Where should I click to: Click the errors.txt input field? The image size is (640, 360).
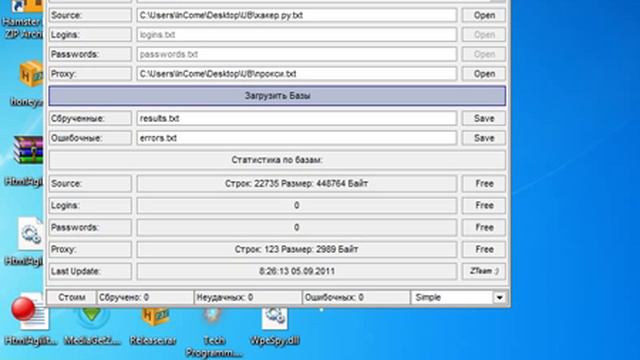click(x=297, y=138)
